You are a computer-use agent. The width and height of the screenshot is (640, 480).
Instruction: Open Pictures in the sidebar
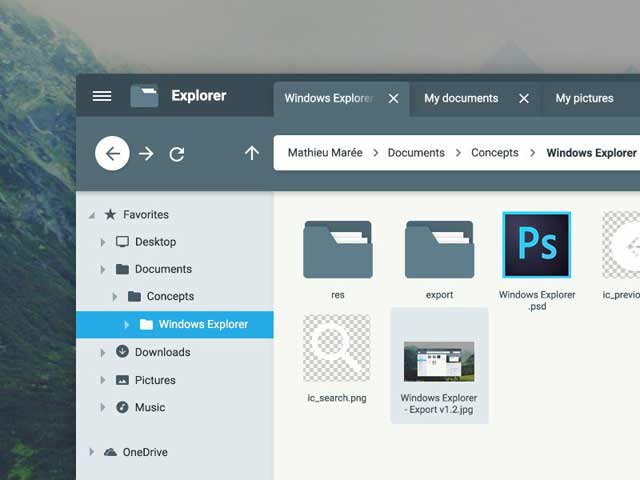(155, 380)
